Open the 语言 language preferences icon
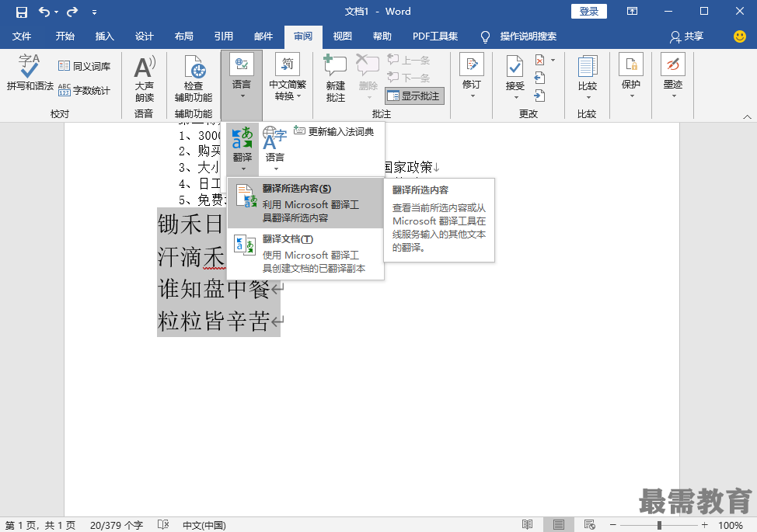The height and width of the screenshot is (532, 757). [x=274, y=148]
